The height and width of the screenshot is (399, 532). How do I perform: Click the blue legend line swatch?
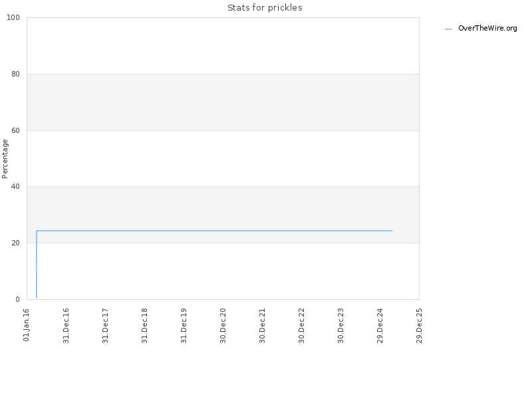448,29
